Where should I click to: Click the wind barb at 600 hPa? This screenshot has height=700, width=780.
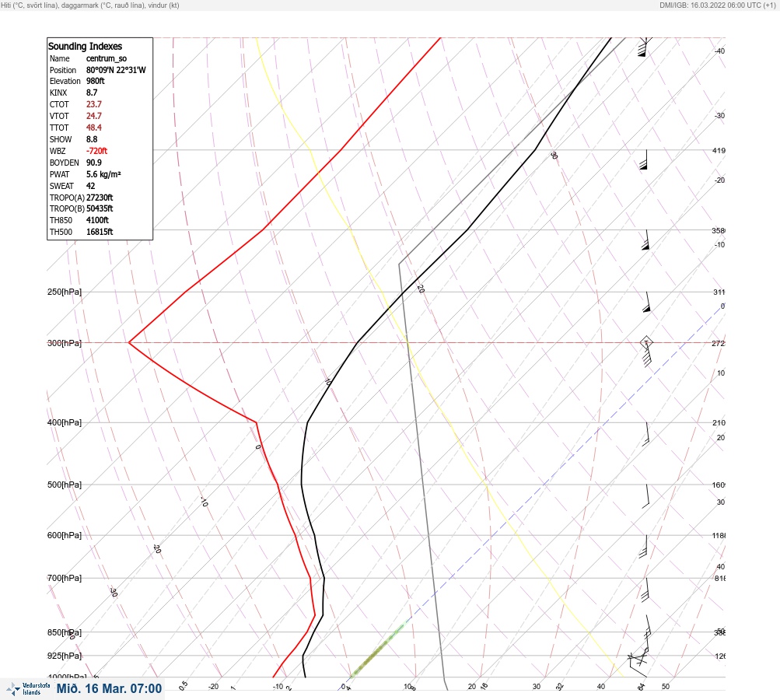[x=644, y=546]
